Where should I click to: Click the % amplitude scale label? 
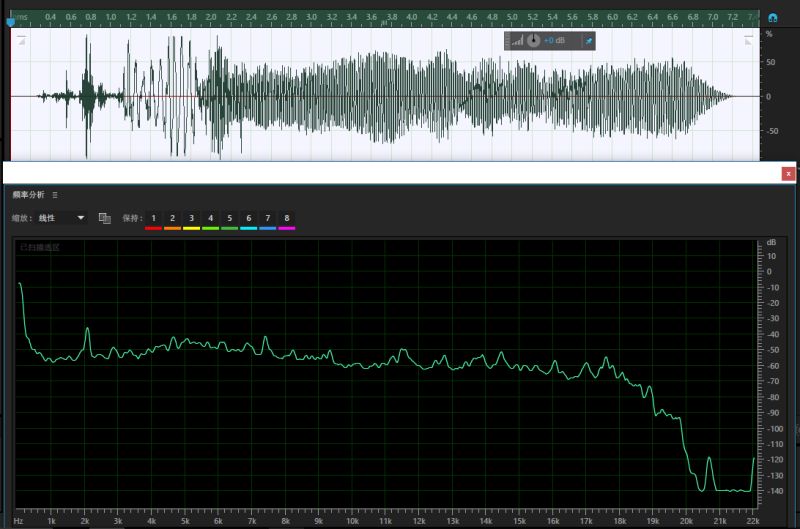click(769, 34)
